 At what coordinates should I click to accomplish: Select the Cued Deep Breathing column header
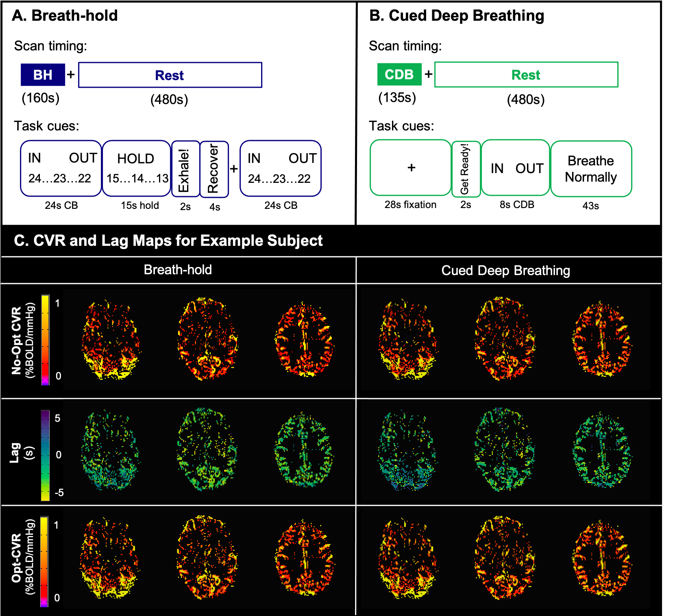(x=505, y=271)
